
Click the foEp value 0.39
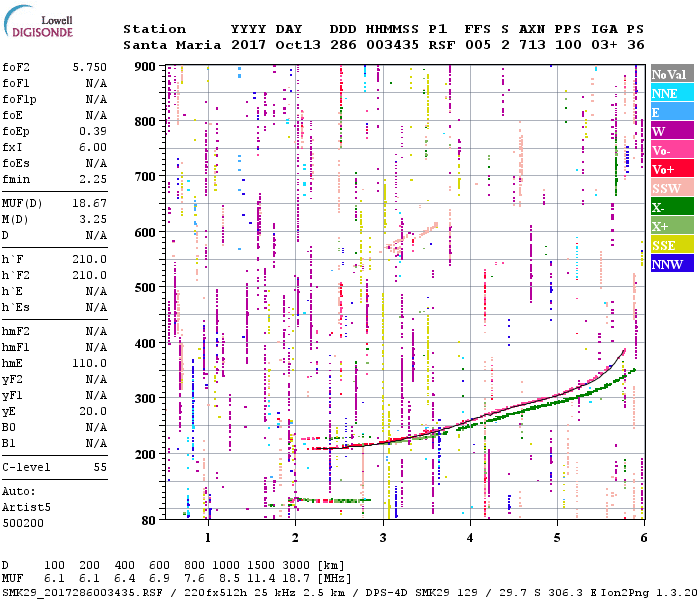click(93, 131)
